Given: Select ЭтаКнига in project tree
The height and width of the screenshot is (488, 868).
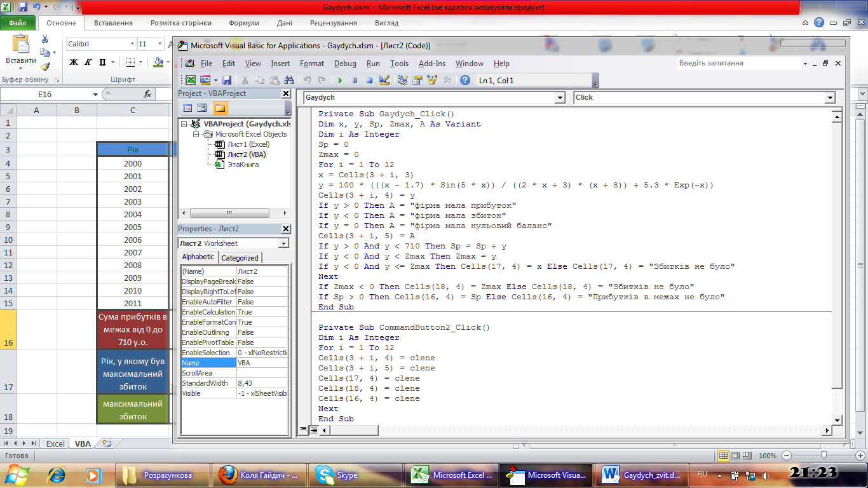Looking at the screenshot, I should (x=243, y=165).
